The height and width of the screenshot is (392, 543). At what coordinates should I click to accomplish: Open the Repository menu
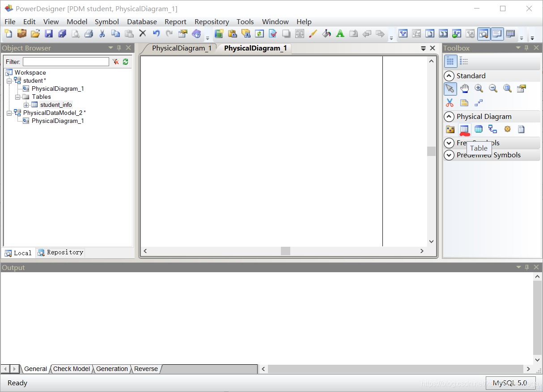coord(212,21)
